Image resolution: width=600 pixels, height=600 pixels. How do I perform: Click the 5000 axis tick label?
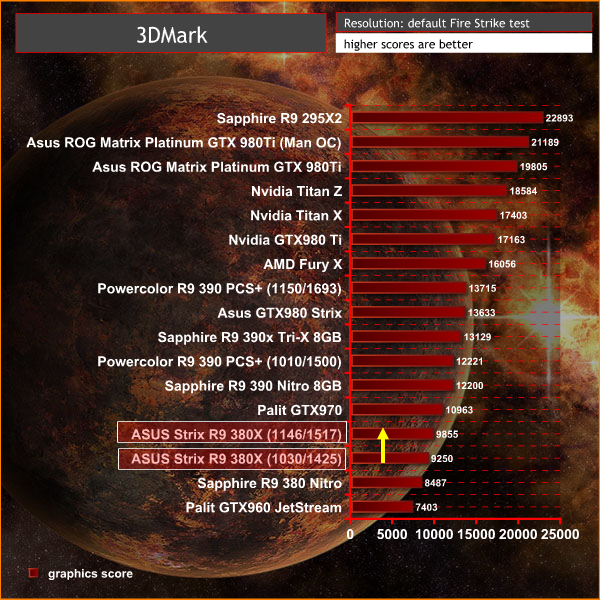point(392,535)
